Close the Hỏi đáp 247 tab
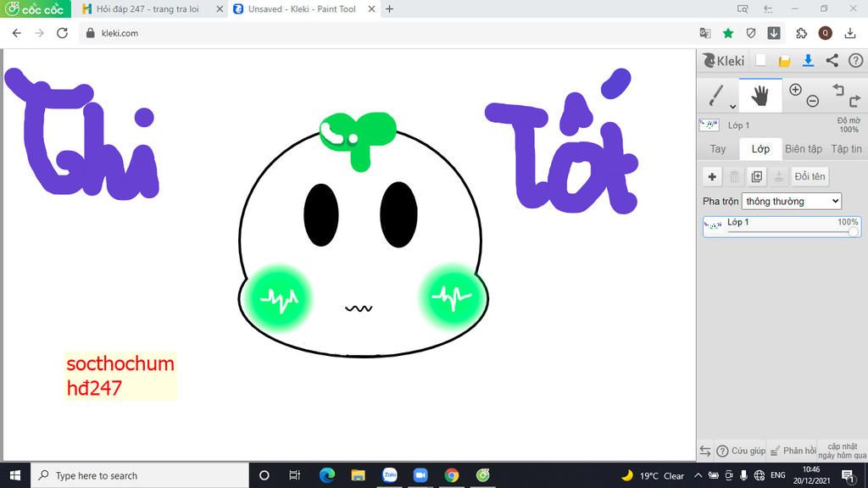Screen dimensions: 868x488 tap(220, 8)
